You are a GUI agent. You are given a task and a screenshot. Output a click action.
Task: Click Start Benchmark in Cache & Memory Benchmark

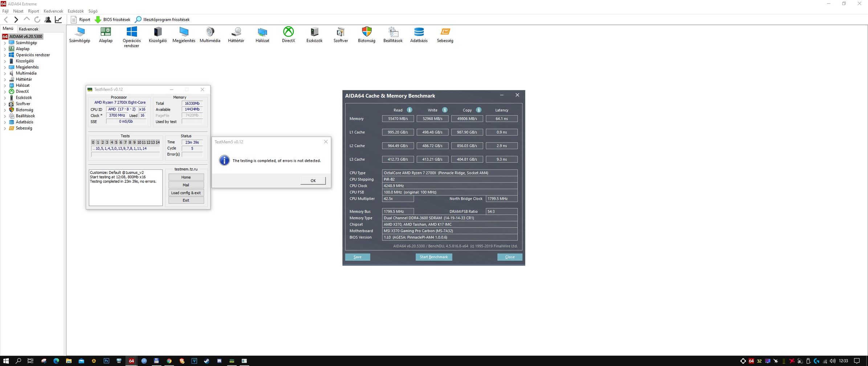[434, 257]
